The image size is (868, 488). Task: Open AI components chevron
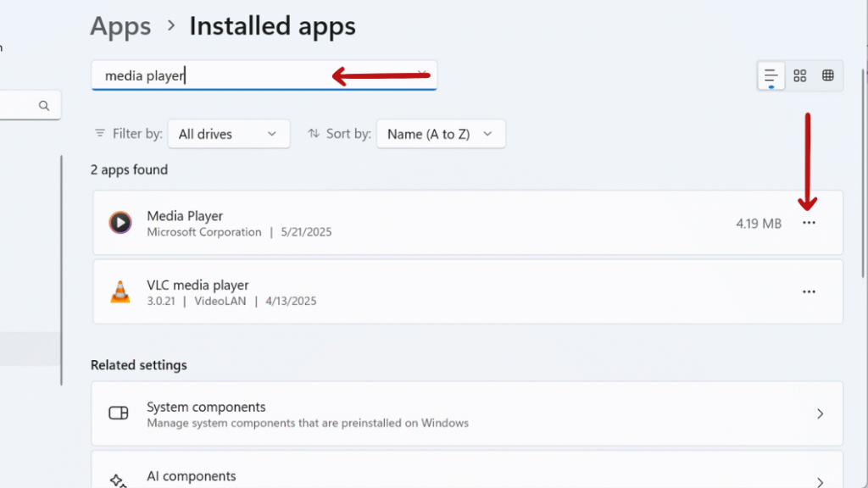pyautogui.click(x=820, y=482)
